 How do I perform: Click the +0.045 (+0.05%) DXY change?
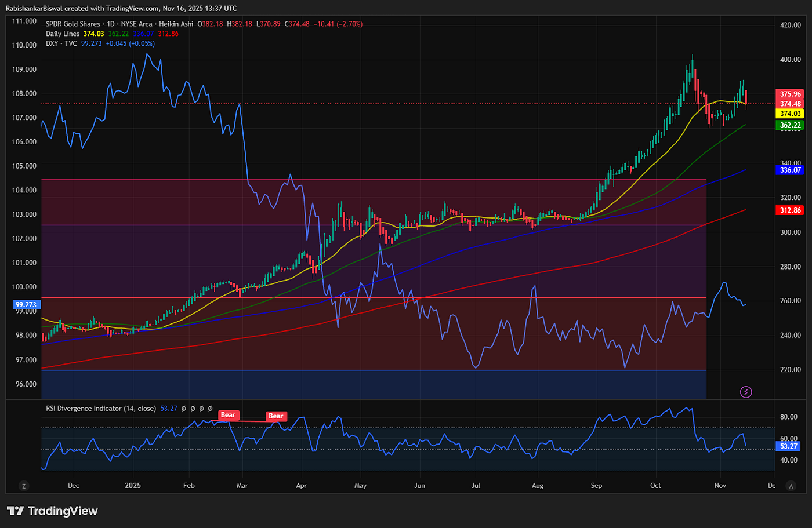click(130, 43)
